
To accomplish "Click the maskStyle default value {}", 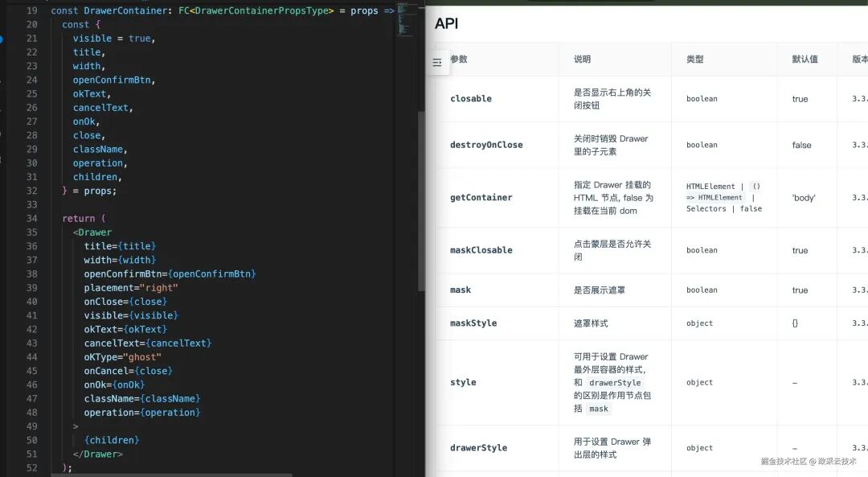I will (795, 323).
